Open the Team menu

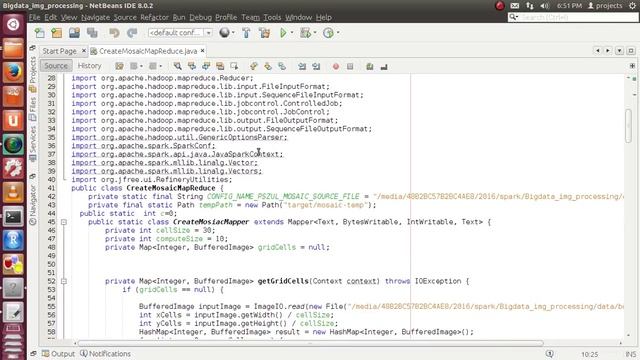[250, 17]
